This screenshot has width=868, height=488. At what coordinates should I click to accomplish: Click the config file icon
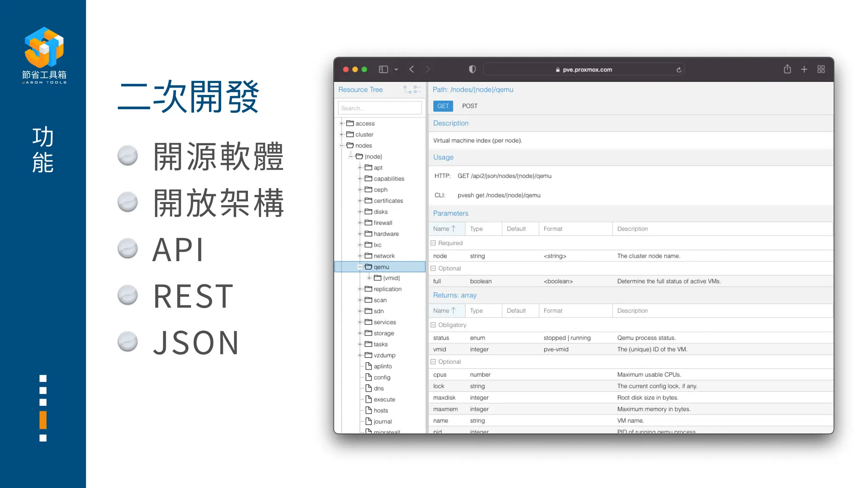pos(368,377)
